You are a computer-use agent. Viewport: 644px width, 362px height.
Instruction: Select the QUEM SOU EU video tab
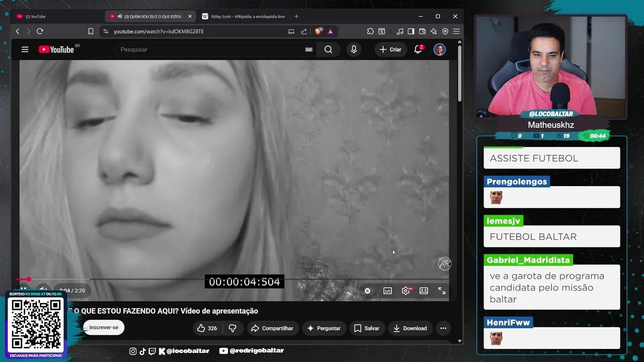coord(151,17)
